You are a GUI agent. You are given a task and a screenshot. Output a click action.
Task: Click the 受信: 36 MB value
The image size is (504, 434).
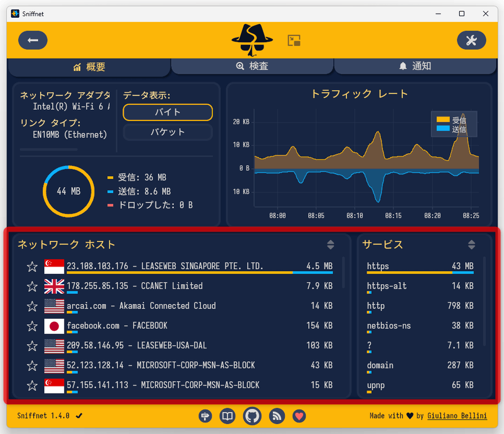[142, 178]
